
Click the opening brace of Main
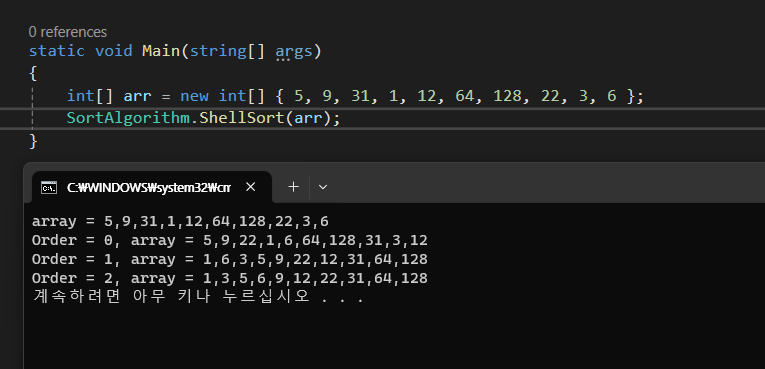coord(33,74)
